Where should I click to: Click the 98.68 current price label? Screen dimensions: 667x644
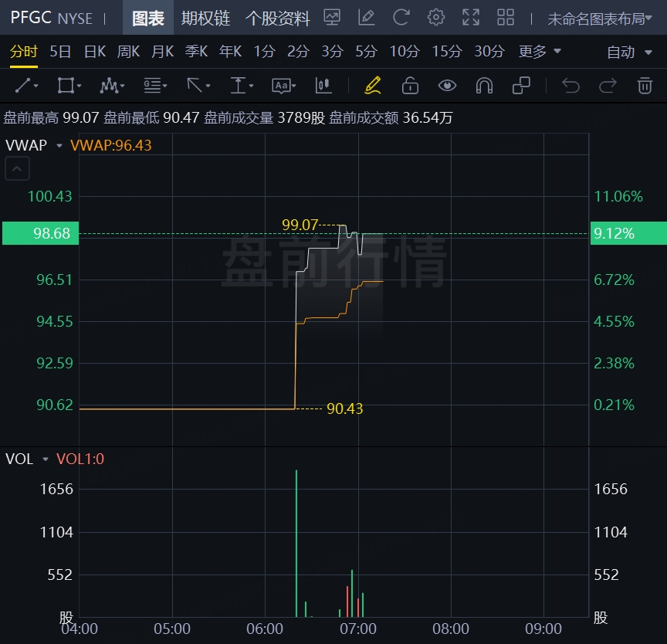pos(40,233)
